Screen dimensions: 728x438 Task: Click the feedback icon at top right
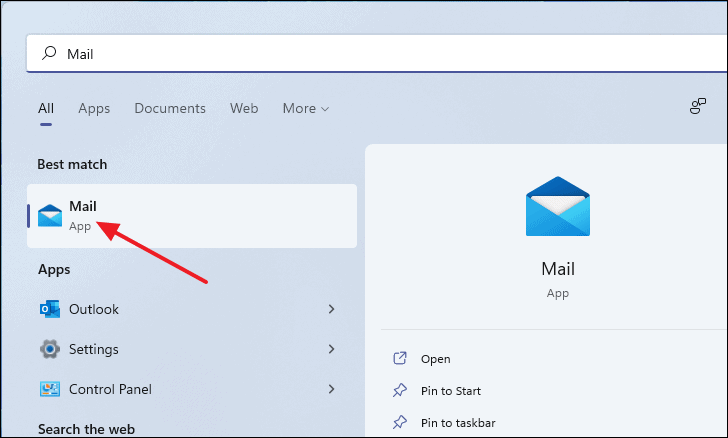[x=697, y=106]
